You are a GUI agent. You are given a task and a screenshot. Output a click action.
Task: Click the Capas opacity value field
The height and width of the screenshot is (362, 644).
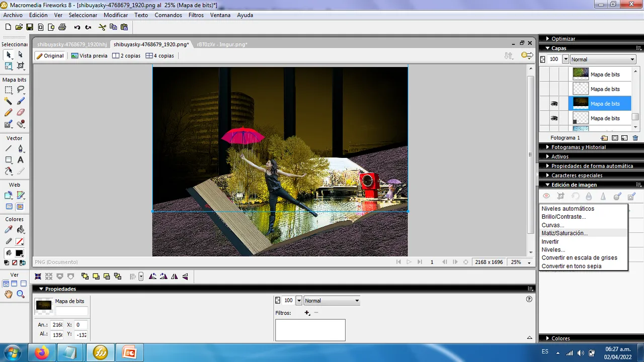[554, 59]
